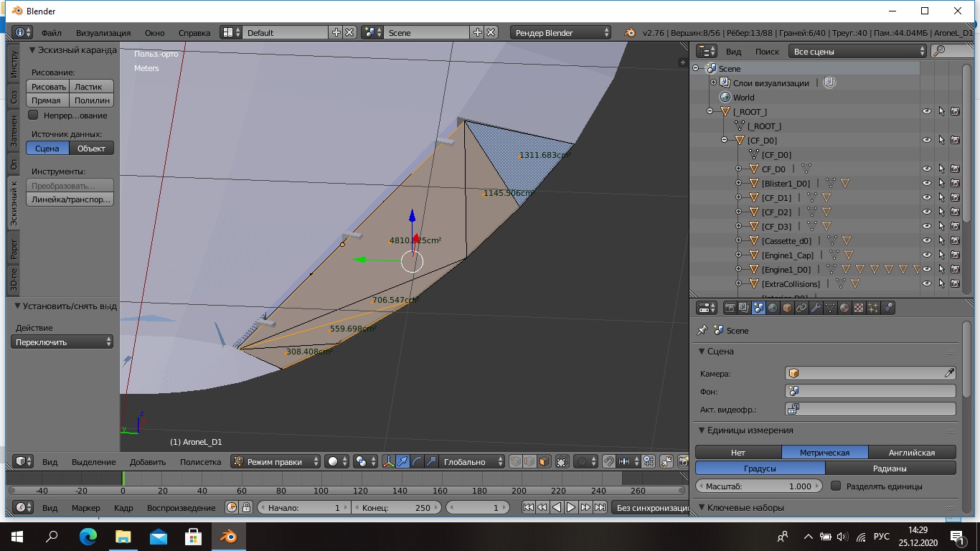Image resolution: width=980 pixels, height=551 pixels.
Task: Open the Render properties tab (camera icon)
Action: 730,308
